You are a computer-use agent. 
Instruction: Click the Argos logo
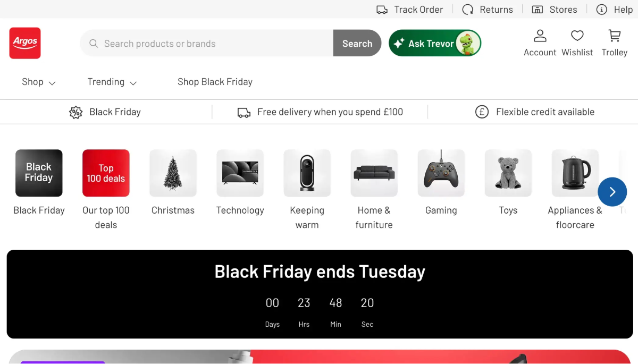(25, 43)
